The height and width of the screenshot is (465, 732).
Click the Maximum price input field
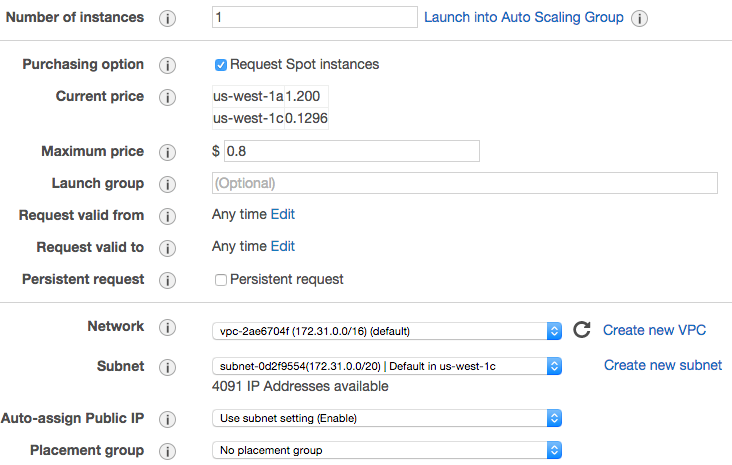pyautogui.click(x=352, y=151)
